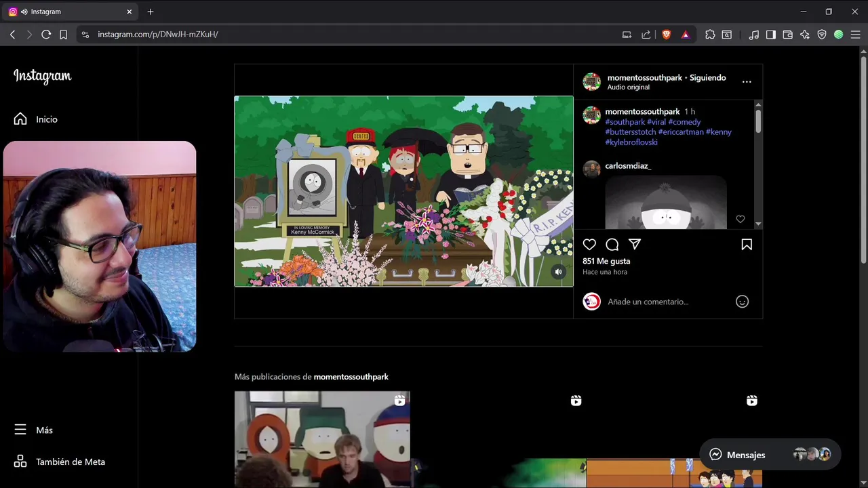Open the #kylebroflovski hashtag

pos(631,142)
